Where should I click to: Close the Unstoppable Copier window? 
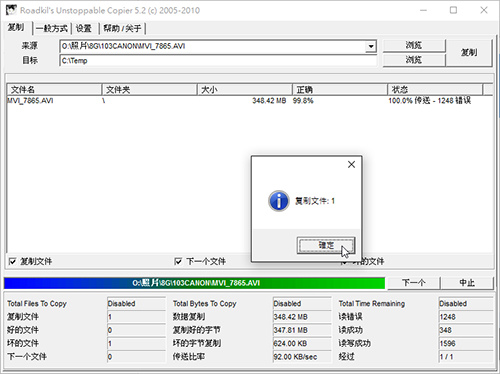[x=484, y=10]
